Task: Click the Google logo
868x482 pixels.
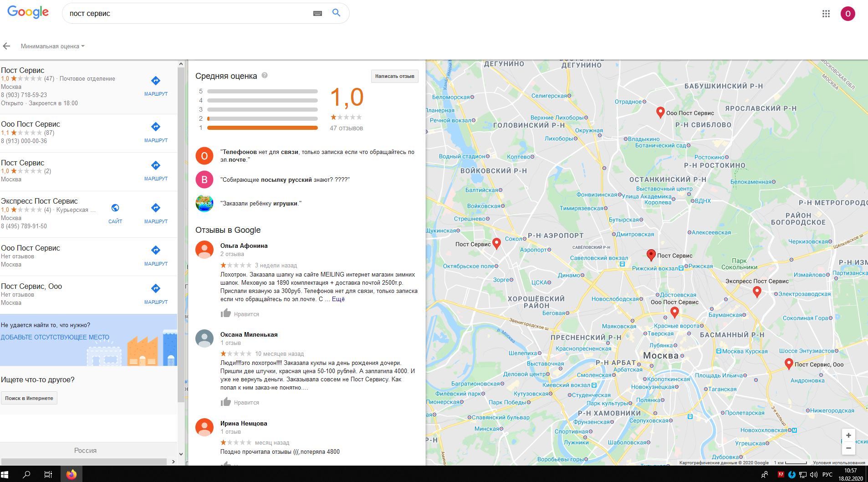Action: click(28, 13)
